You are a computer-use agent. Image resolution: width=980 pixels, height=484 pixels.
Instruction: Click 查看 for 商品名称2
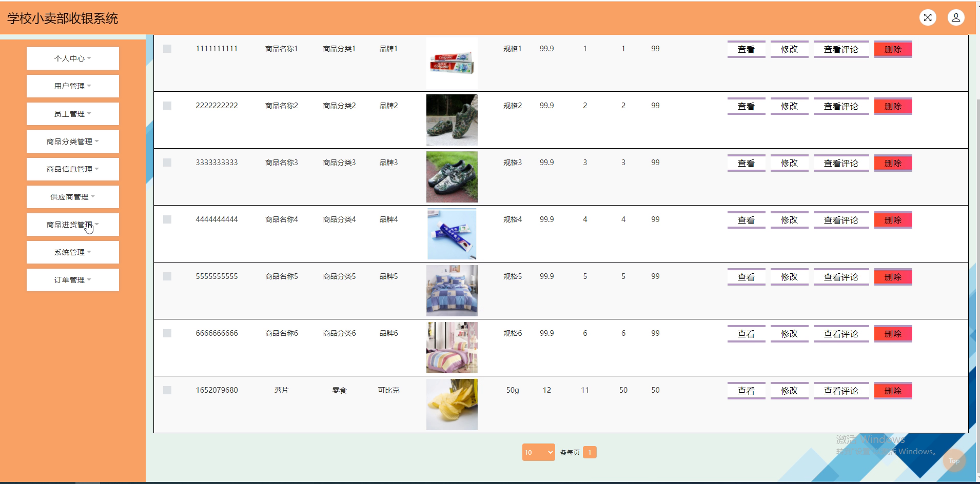pyautogui.click(x=746, y=106)
